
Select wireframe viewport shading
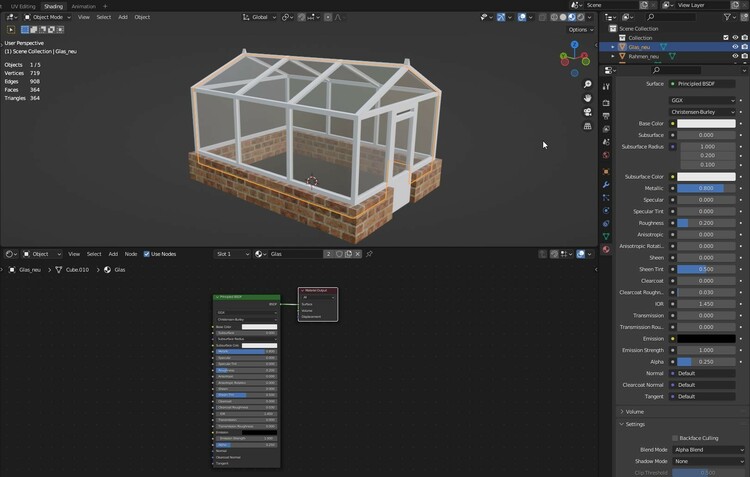click(x=554, y=17)
